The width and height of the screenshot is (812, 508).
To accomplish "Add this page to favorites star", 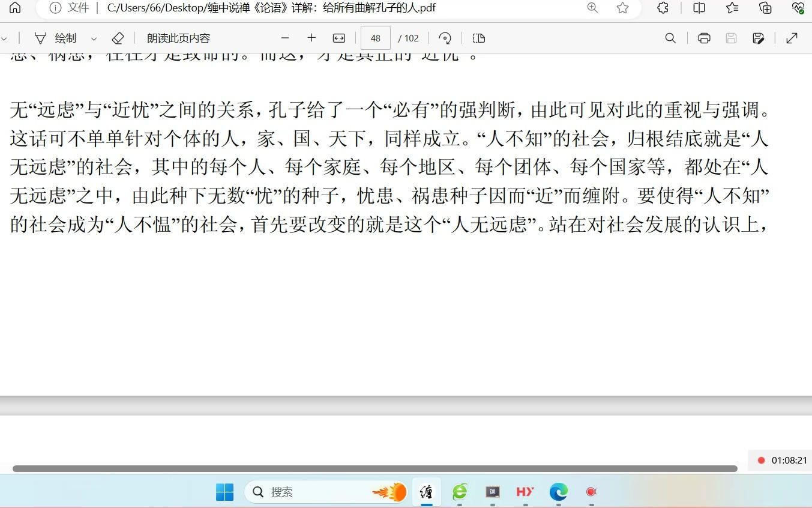I will point(622,8).
